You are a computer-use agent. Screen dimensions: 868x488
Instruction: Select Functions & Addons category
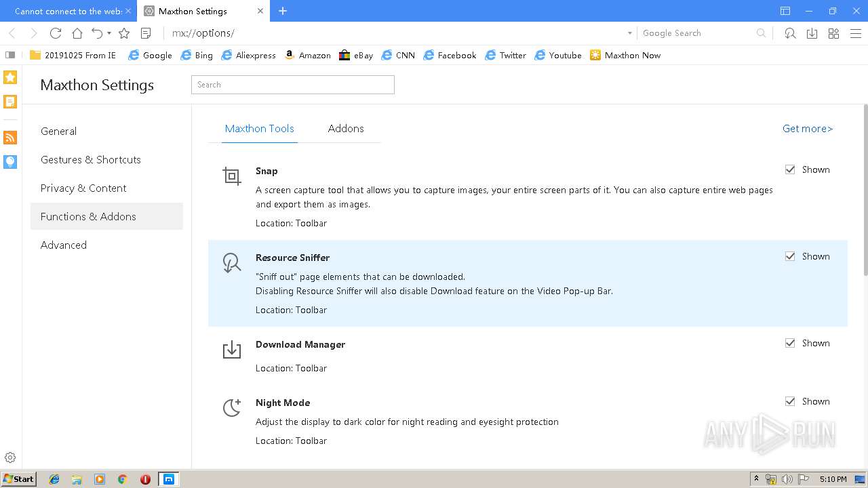point(106,216)
